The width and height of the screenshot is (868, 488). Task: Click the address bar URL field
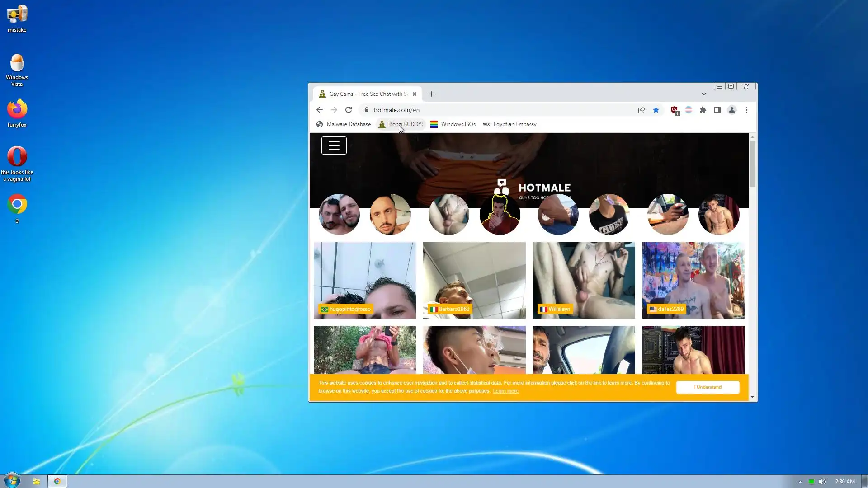point(497,110)
